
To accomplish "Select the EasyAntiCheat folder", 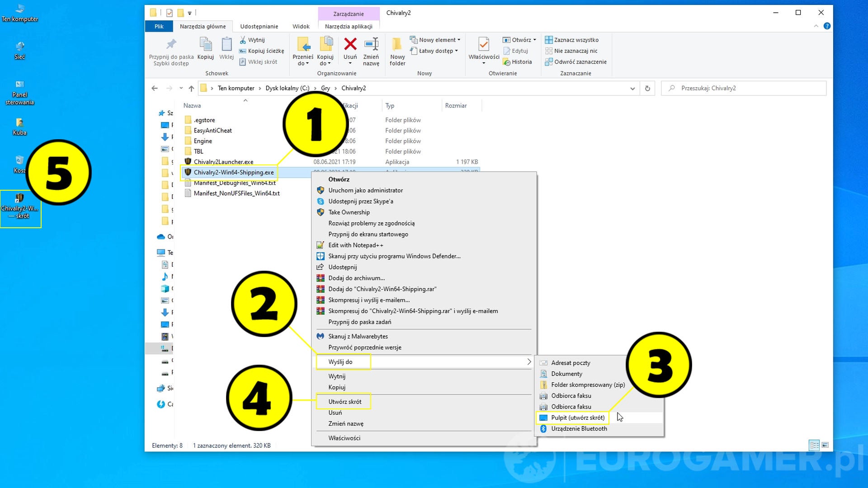I will pos(212,130).
